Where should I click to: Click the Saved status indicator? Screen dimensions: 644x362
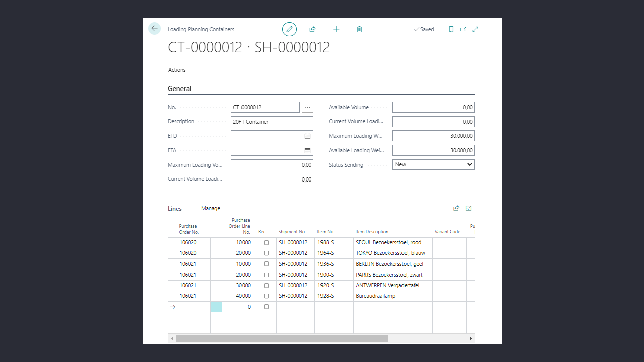coord(424,29)
